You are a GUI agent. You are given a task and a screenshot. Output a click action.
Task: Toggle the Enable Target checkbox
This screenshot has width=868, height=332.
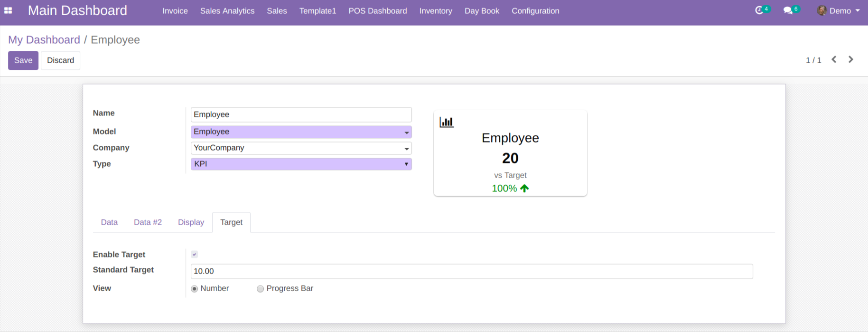pos(195,255)
